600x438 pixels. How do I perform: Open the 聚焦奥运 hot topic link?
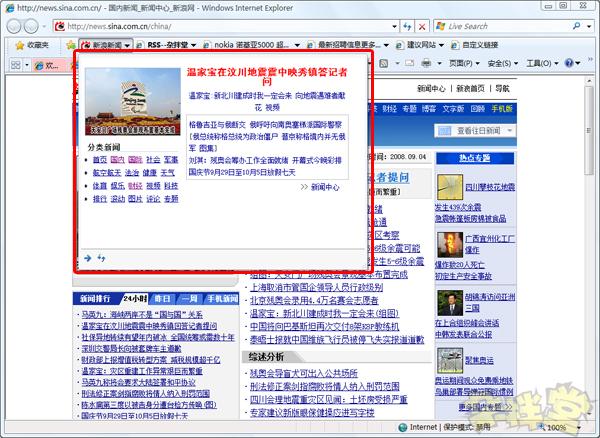pos(479,360)
